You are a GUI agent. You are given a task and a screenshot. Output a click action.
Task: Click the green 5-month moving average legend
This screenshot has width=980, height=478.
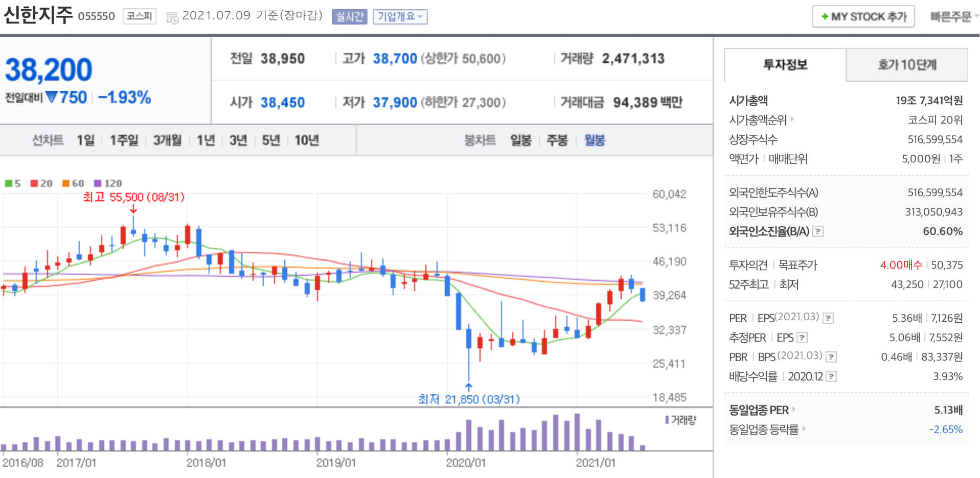(x=13, y=183)
